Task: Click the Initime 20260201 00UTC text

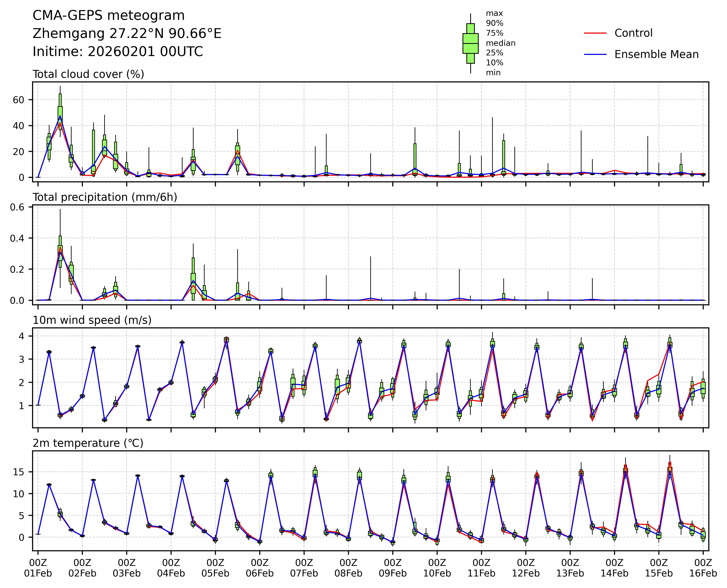Action: (118, 52)
